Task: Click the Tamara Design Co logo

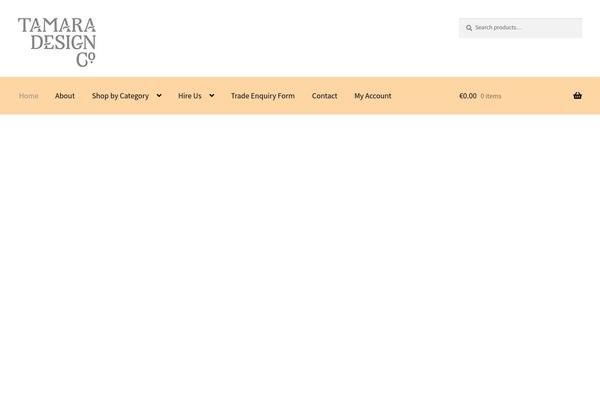Action: pyautogui.click(x=57, y=42)
